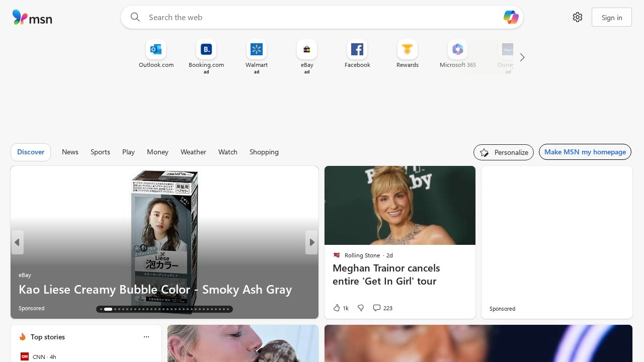Screen dimensions: 644x362
Task: Click the eBay shopping bag icon
Action: point(307,49)
